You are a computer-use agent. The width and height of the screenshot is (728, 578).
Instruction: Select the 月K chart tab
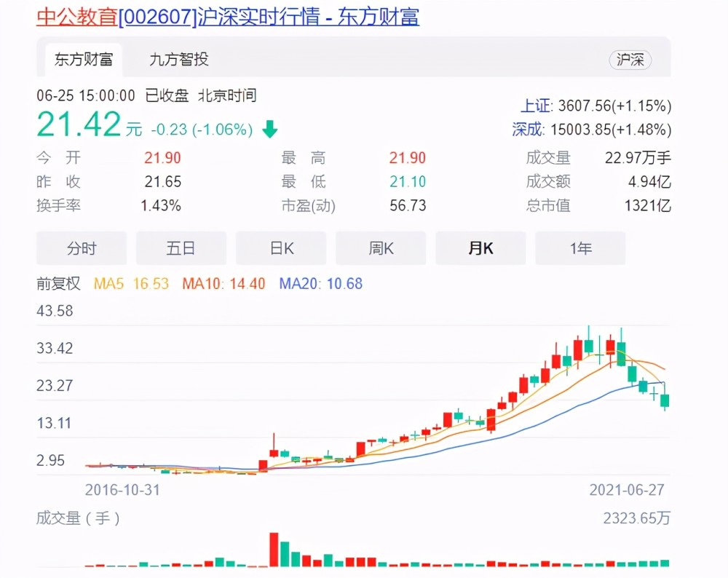coord(480,248)
